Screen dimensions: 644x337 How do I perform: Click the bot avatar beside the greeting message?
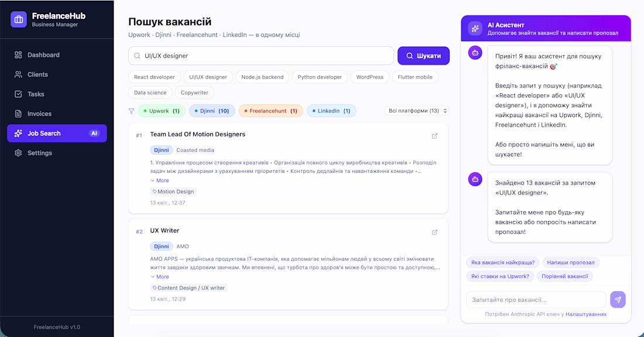[x=475, y=53]
